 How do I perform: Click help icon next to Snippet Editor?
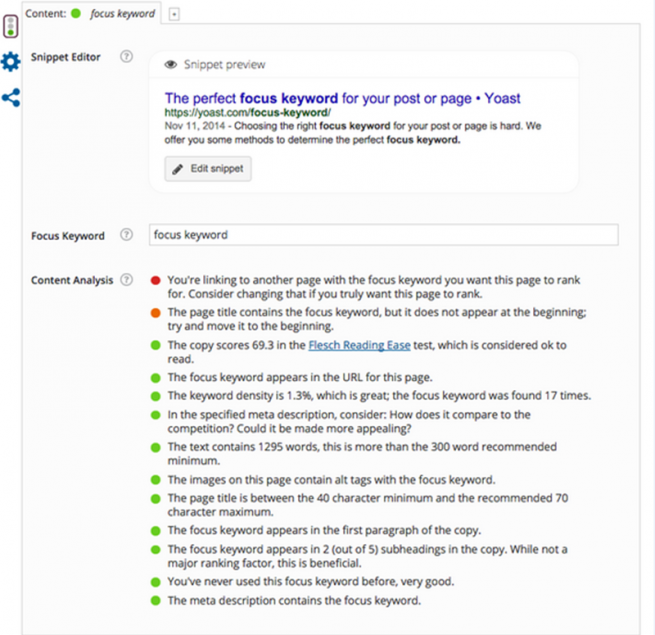click(x=126, y=57)
